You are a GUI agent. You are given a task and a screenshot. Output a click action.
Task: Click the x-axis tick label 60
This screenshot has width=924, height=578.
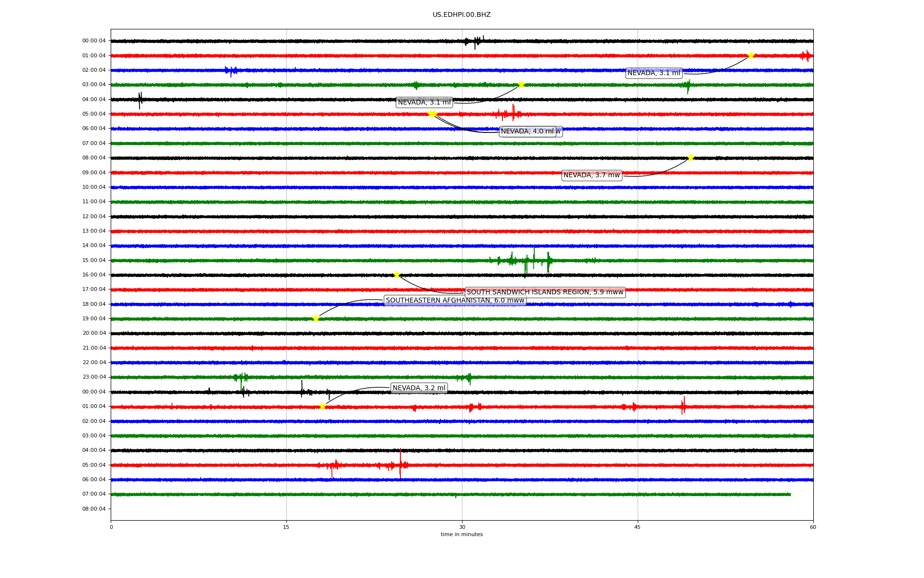[x=813, y=527]
